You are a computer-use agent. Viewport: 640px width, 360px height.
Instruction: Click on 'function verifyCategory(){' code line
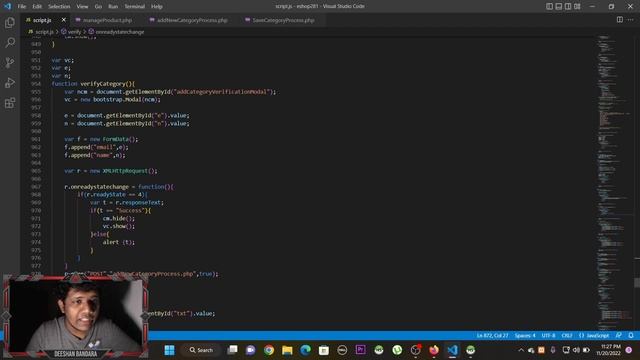pyautogui.click(x=93, y=84)
